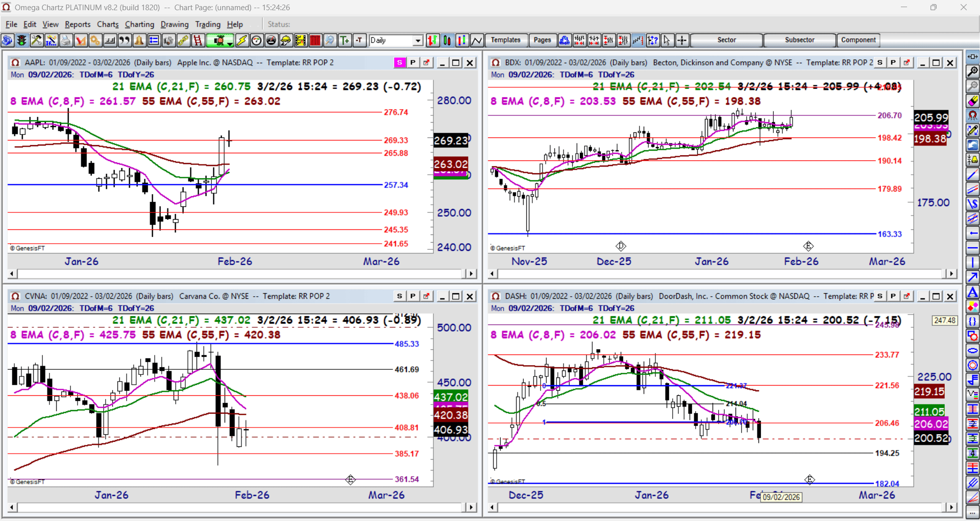The width and height of the screenshot is (980, 521).
Task: Open the Reports menu
Action: coord(78,24)
